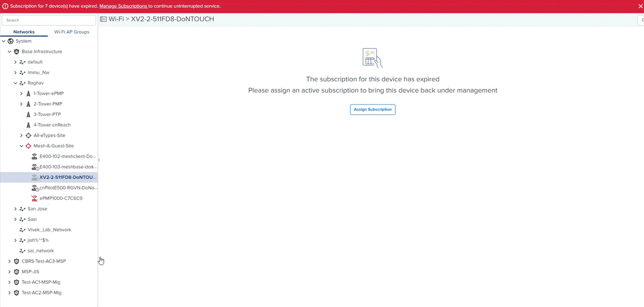The height and width of the screenshot is (307, 644).
Task: Open the Manage Subscriptions link
Action: (x=123, y=6)
